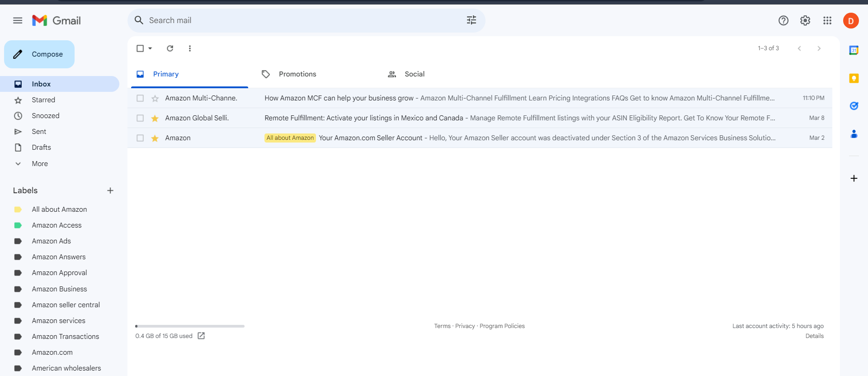Click the Amazon Answers label icon

tap(18, 257)
